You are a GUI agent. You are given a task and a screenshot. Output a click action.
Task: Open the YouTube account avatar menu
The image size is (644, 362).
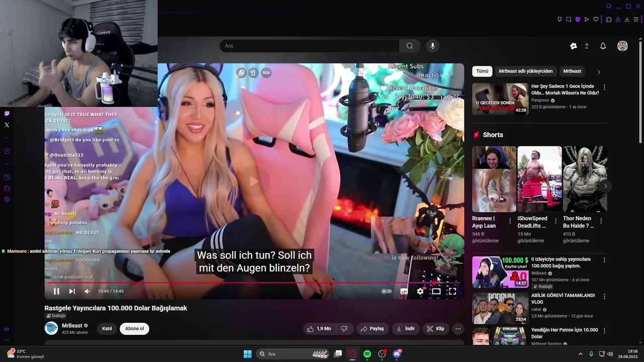pyautogui.click(x=622, y=46)
